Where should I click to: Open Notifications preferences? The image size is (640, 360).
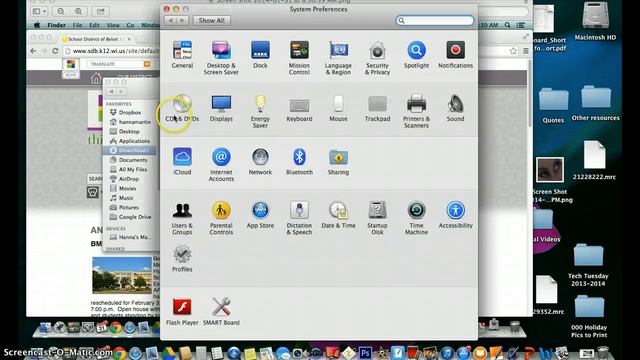455,54
